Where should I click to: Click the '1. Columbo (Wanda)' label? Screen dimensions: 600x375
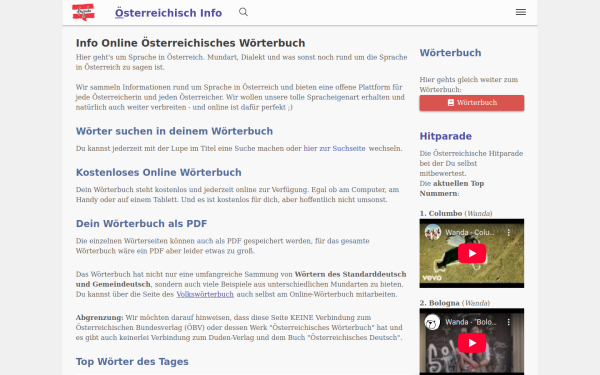[456, 214]
